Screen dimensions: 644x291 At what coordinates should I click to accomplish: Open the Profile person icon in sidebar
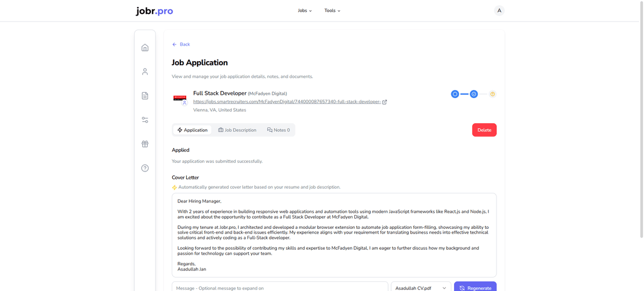tap(145, 72)
